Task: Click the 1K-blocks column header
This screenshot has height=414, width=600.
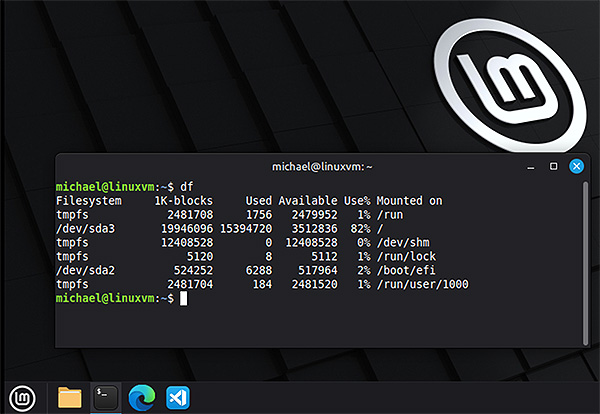Action: tap(183, 200)
